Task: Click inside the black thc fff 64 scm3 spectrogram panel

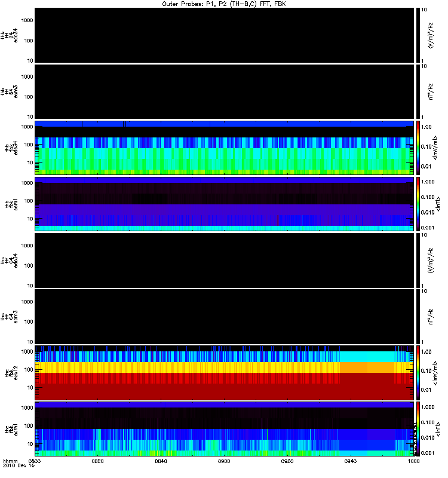Action: coord(225,317)
